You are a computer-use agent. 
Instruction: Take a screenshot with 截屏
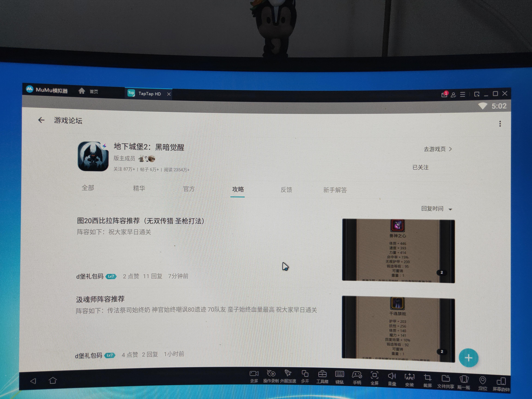(x=427, y=381)
